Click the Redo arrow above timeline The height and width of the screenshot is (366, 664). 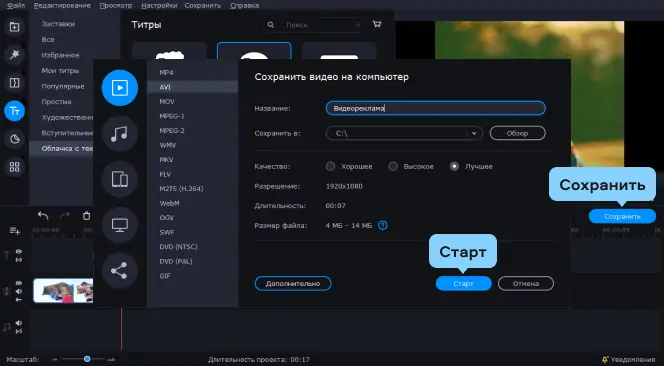click(65, 216)
